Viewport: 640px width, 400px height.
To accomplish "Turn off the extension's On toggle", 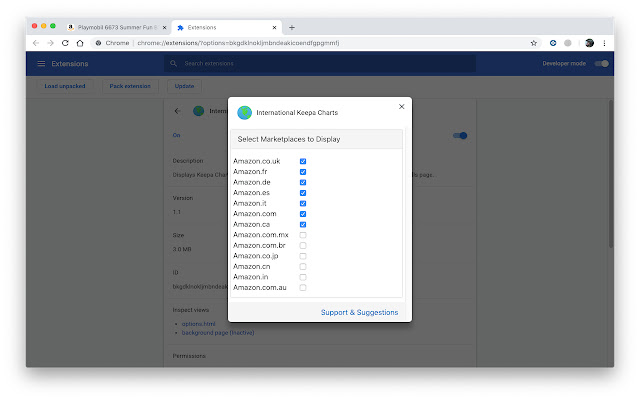I will 460,135.
